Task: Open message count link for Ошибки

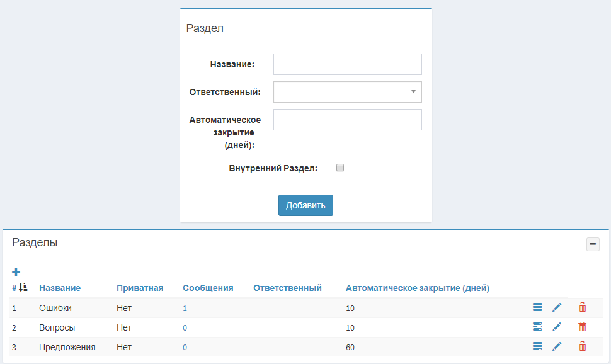Action: [x=185, y=309]
